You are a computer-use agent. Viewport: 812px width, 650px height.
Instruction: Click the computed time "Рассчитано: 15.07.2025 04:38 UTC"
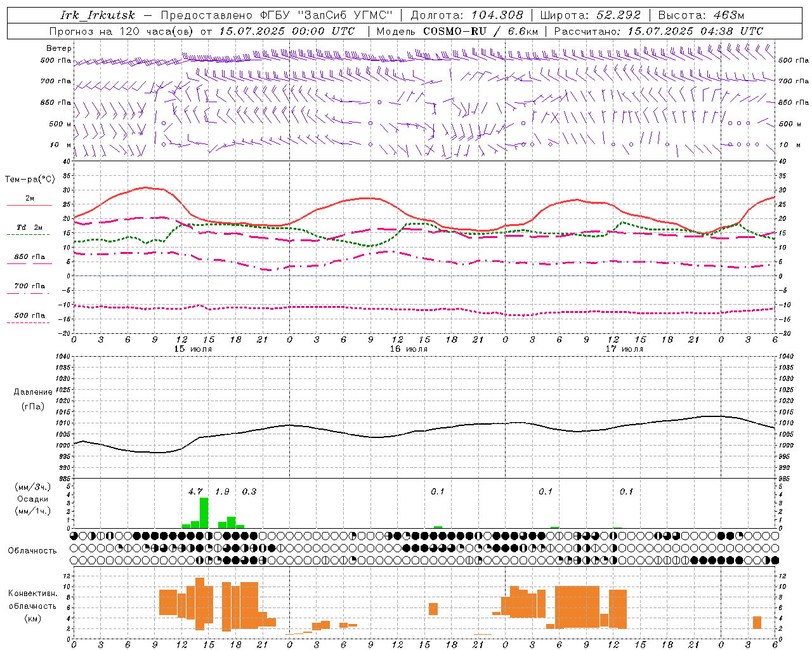658,31
